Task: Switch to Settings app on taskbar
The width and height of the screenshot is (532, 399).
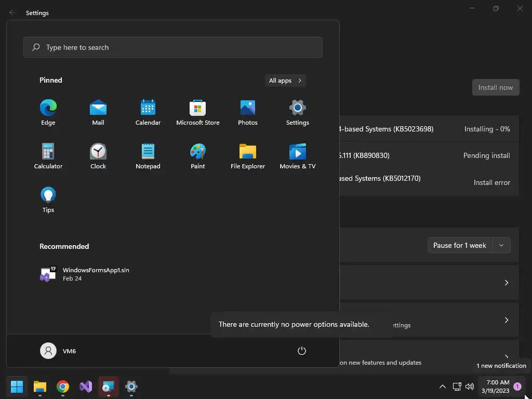Action: click(131, 386)
